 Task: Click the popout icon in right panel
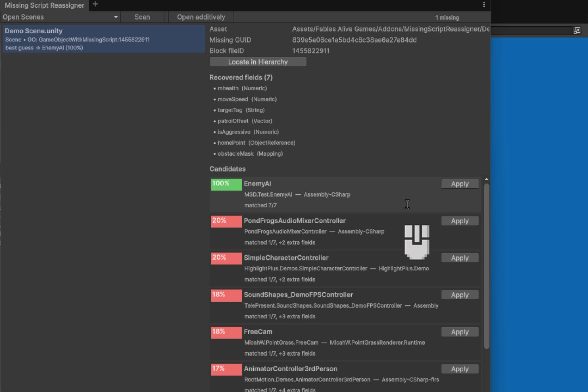[577, 30]
